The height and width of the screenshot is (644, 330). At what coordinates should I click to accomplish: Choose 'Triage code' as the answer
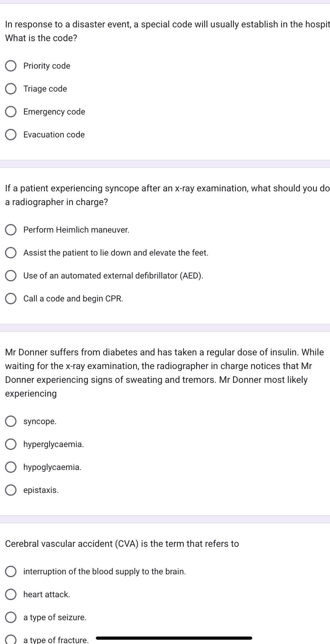(x=11, y=89)
